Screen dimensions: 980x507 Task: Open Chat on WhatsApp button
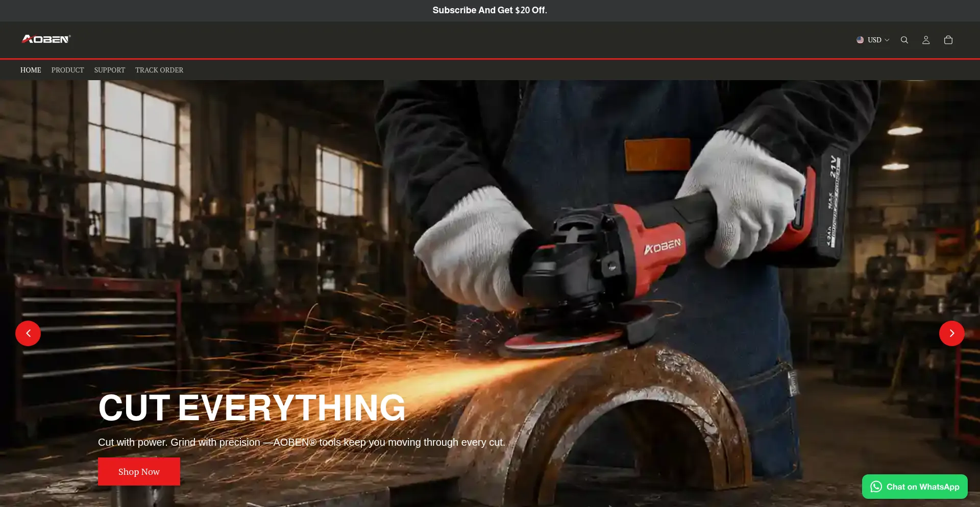pyautogui.click(x=915, y=487)
